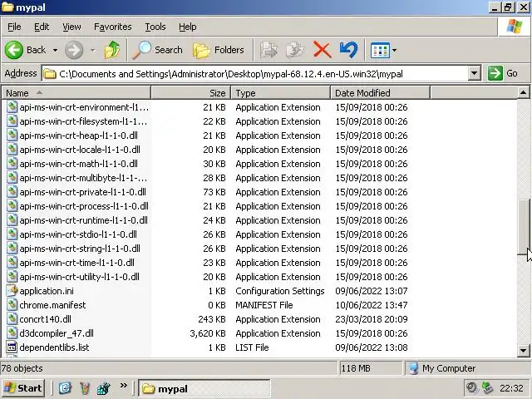Sort by the Name column header

pos(76,92)
